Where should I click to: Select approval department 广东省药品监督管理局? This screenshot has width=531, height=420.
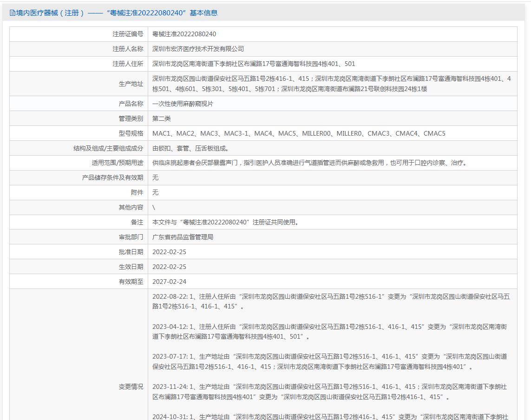183,237
